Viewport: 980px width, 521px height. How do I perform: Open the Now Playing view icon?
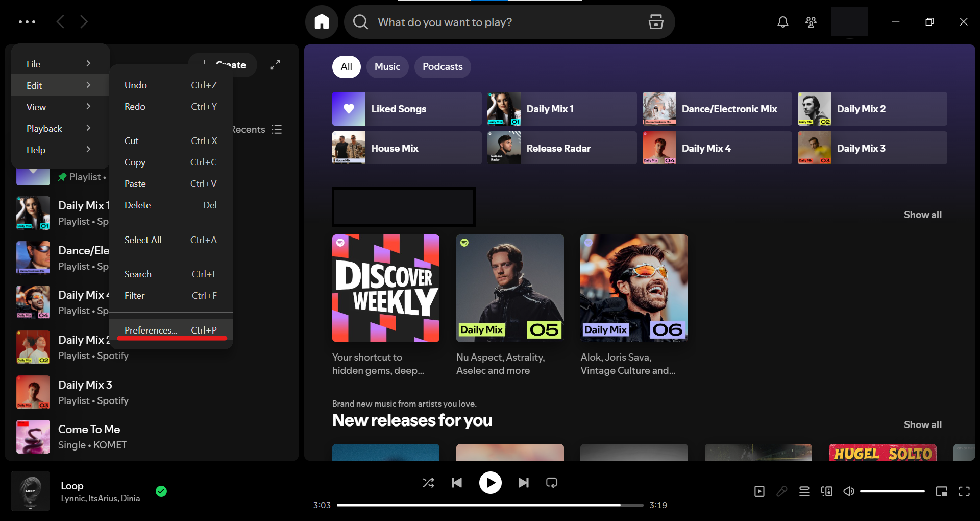759,491
